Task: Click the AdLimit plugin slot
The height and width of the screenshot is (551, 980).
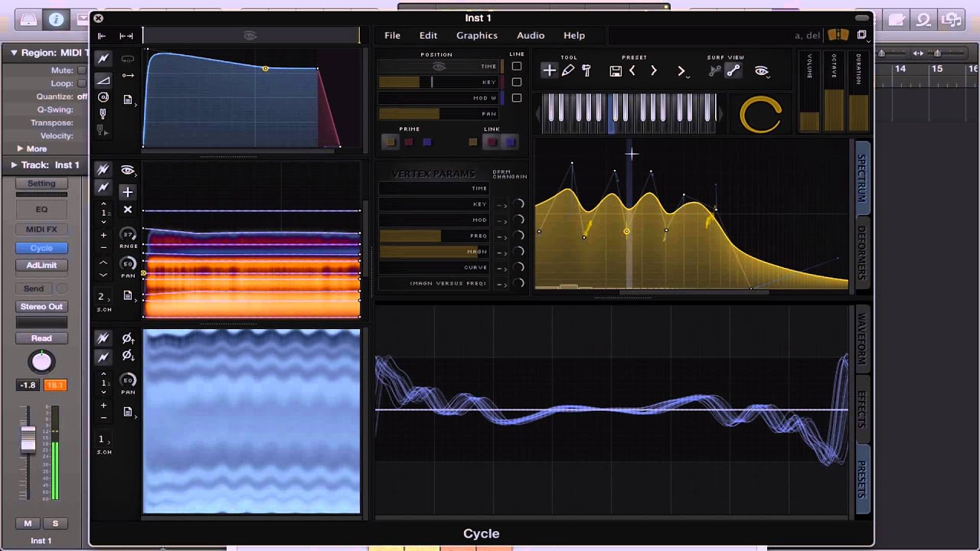Action: coord(41,265)
